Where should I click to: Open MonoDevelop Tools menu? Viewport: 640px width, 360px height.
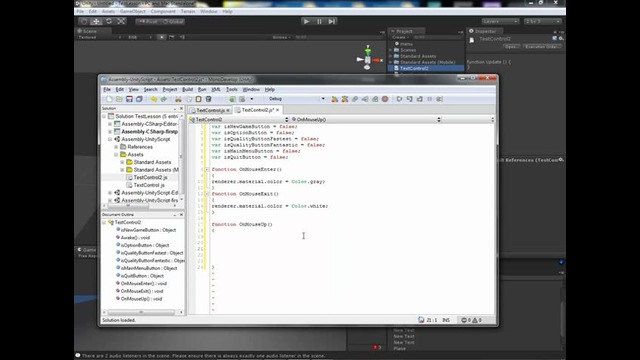(x=231, y=89)
